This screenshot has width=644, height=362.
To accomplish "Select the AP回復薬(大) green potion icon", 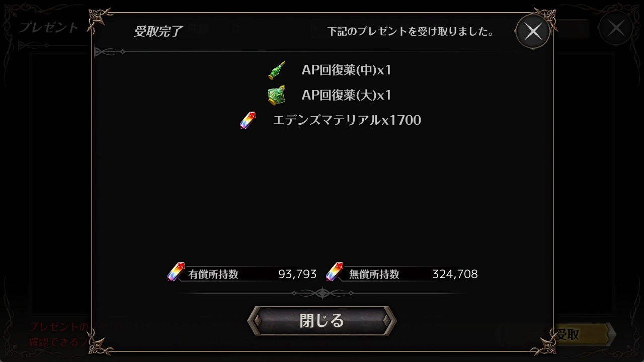I will (x=277, y=95).
